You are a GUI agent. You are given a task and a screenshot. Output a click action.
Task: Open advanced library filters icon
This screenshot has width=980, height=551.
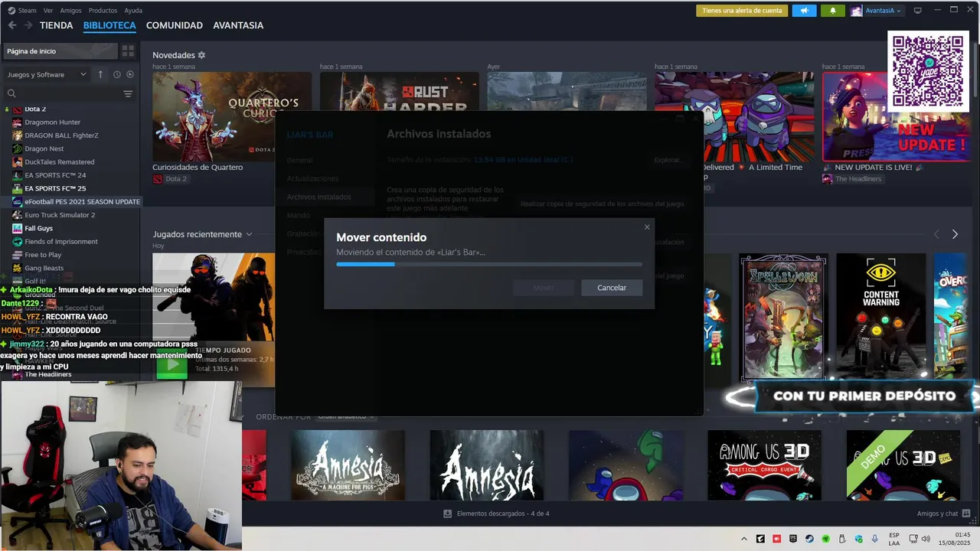128,93
